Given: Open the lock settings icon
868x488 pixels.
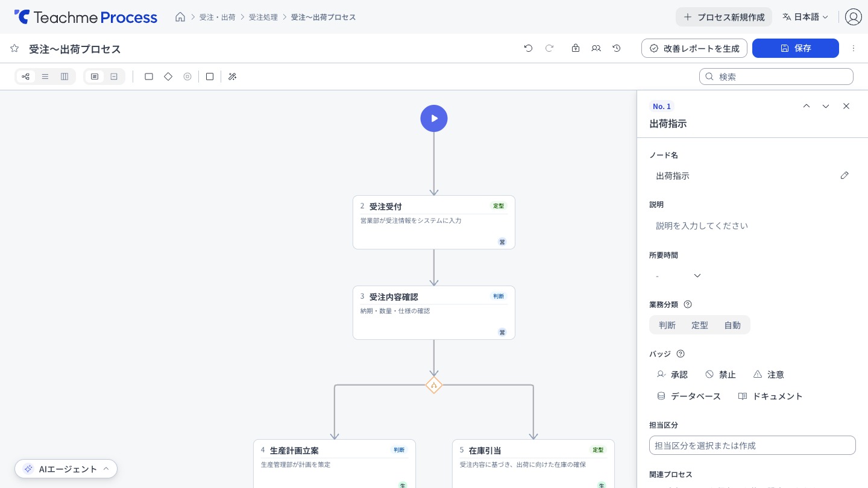Looking at the screenshot, I should [576, 48].
